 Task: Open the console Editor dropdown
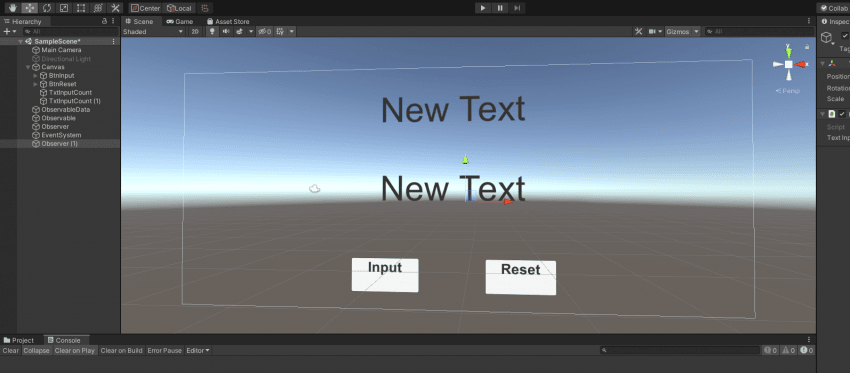click(x=198, y=351)
